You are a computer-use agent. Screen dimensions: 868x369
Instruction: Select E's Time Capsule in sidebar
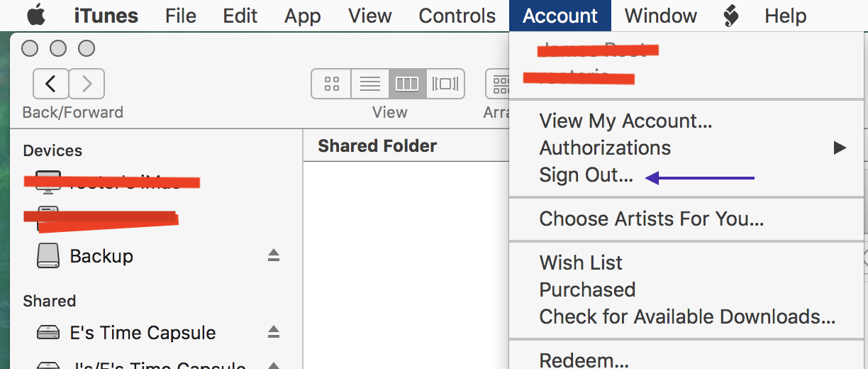click(142, 333)
